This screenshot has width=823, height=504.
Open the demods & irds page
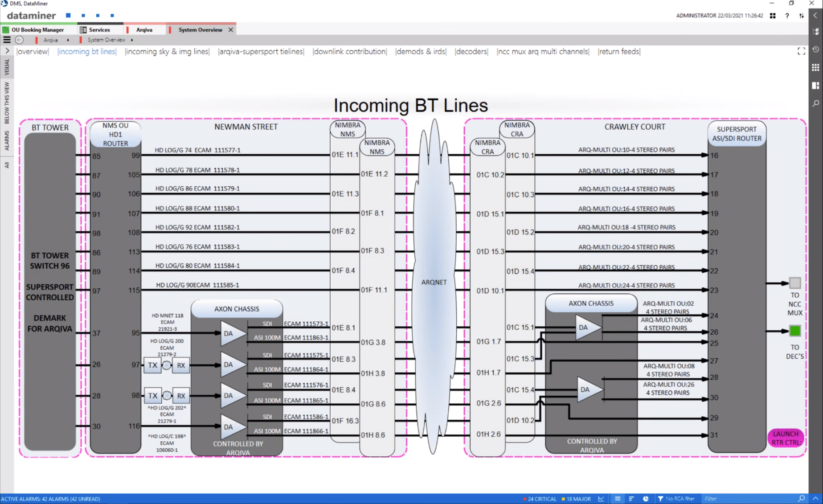pyautogui.click(x=421, y=51)
